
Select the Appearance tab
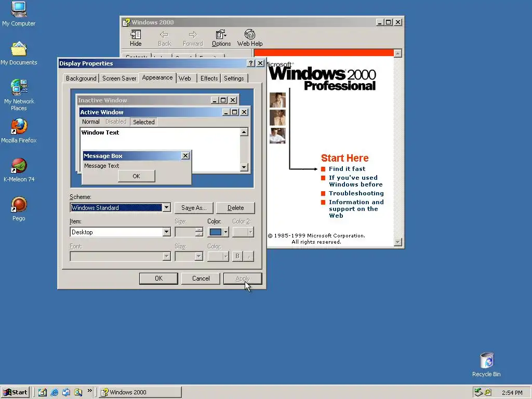pyautogui.click(x=157, y=77)
